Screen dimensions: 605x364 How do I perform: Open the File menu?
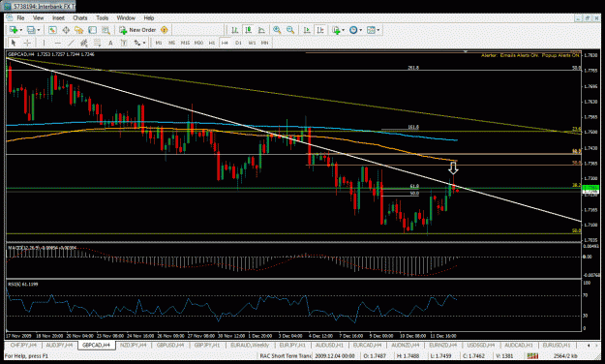(x=20, y=17)
